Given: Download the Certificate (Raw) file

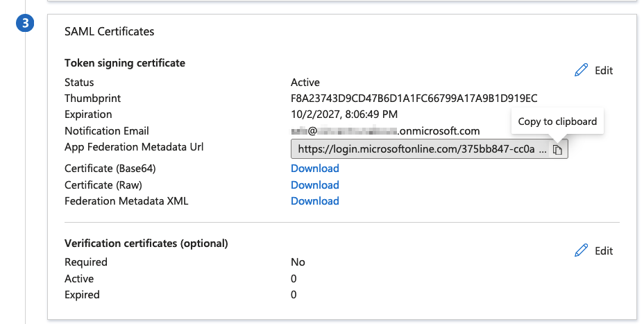Looking at the screenshot, I should [x=314, y=185].
